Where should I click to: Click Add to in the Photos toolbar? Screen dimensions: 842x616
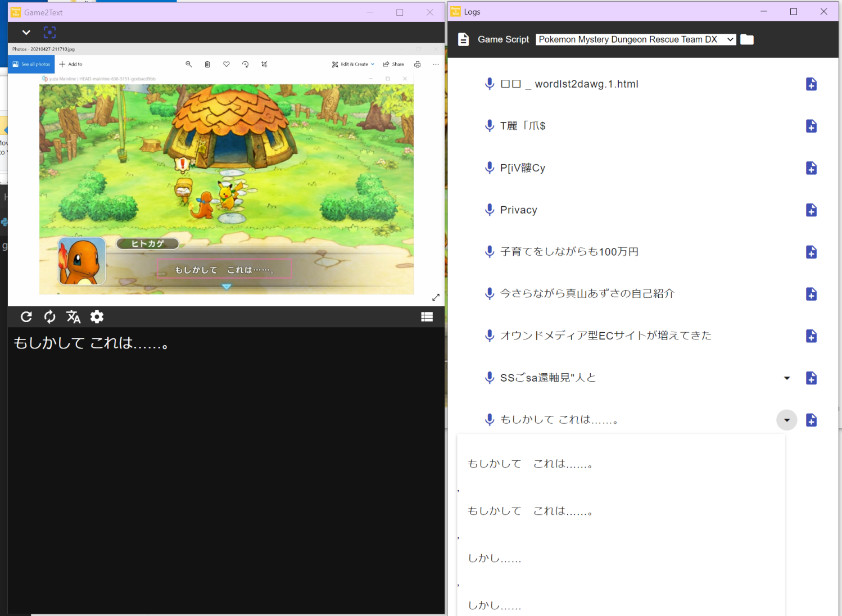70,64
